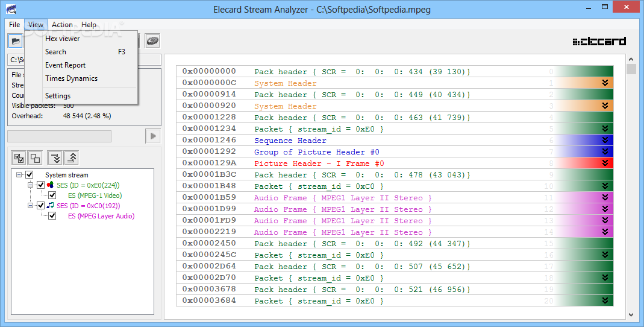644x327 pixels.
Task: Expand Audio Frame chevron at 0x00001FD9
Action: (x=605, y=221)
